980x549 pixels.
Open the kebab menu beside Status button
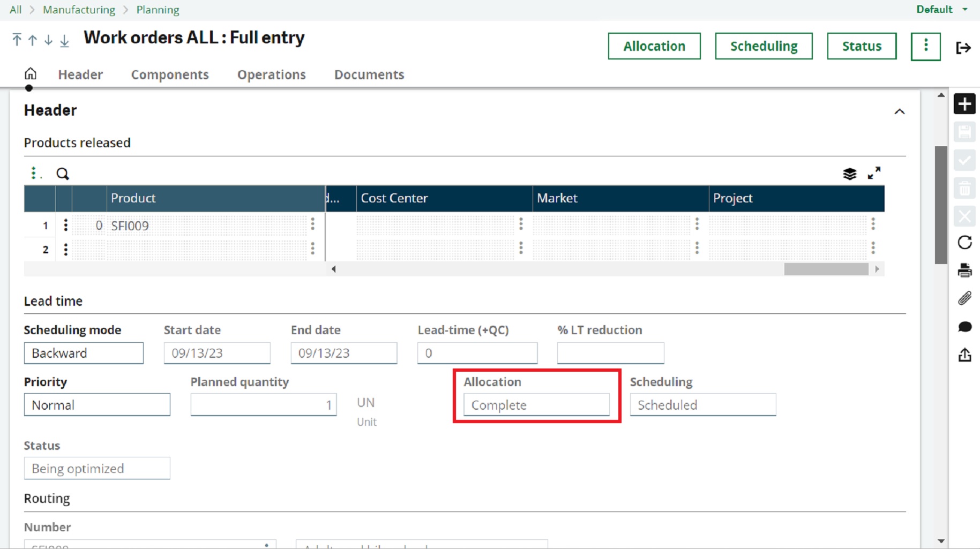pos(926,46)
